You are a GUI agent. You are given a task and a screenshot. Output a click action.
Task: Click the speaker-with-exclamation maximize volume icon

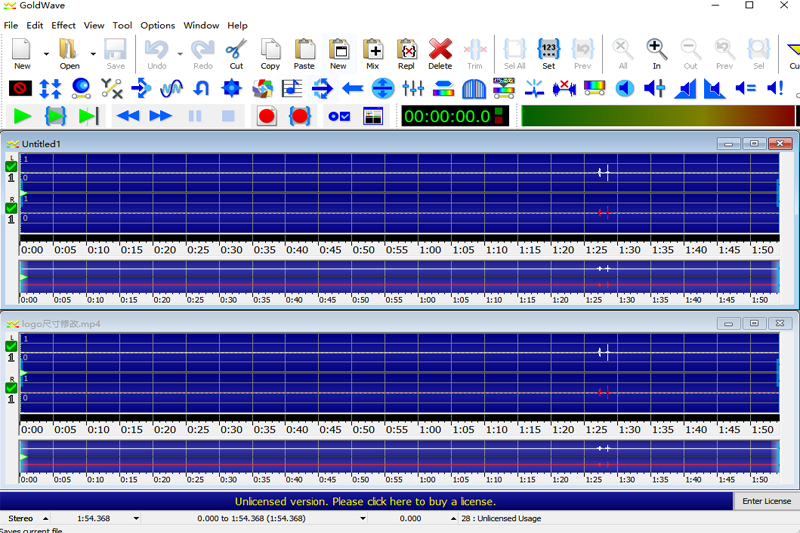775,88
